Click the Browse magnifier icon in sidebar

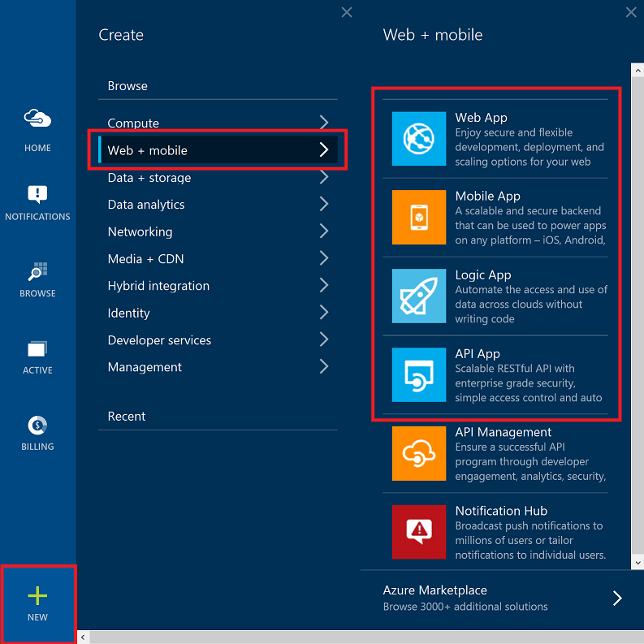pos(37,271)
